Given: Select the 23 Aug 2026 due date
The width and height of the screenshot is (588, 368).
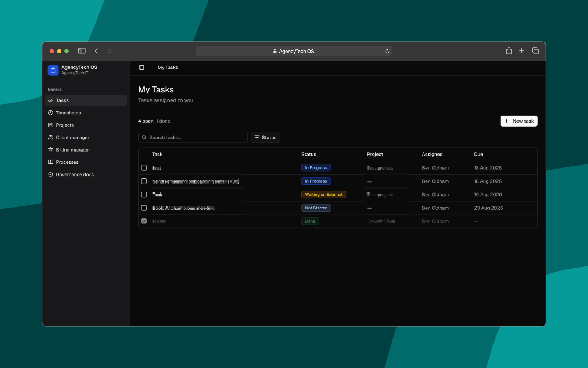Looking at the screenshot, I should point(488,208).
